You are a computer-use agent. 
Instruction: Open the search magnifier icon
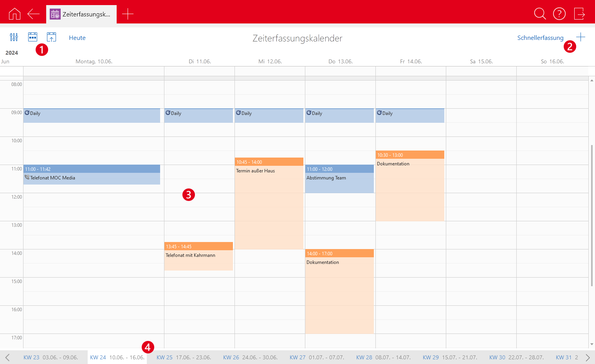tap(540, 14)
